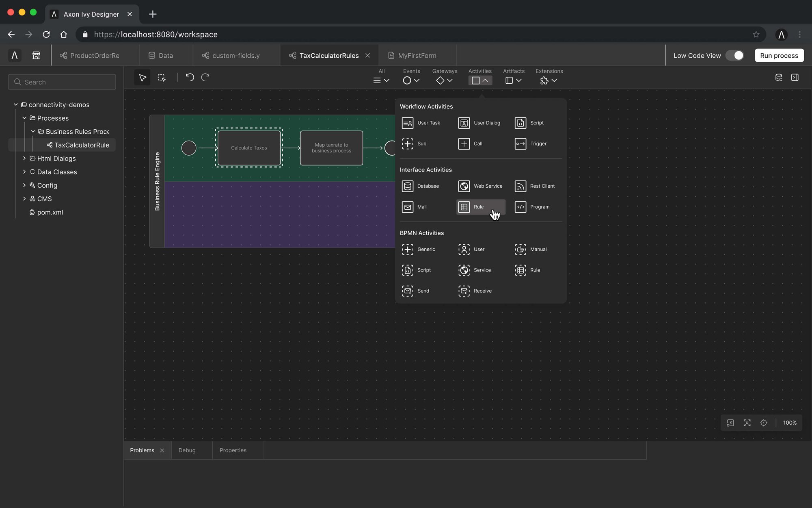812x508 pixels.
Task: Collapse the Activities dropdown
Action: (480, 80)
